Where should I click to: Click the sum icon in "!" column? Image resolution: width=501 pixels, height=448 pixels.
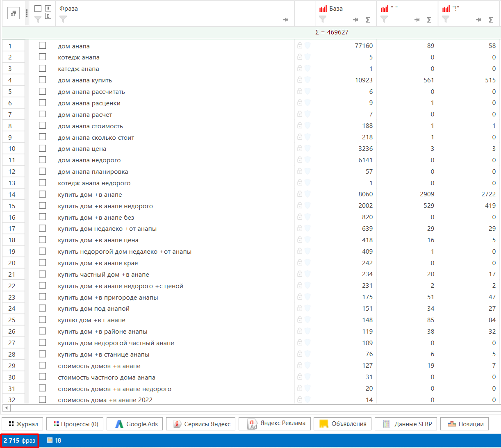click(491, 20)
